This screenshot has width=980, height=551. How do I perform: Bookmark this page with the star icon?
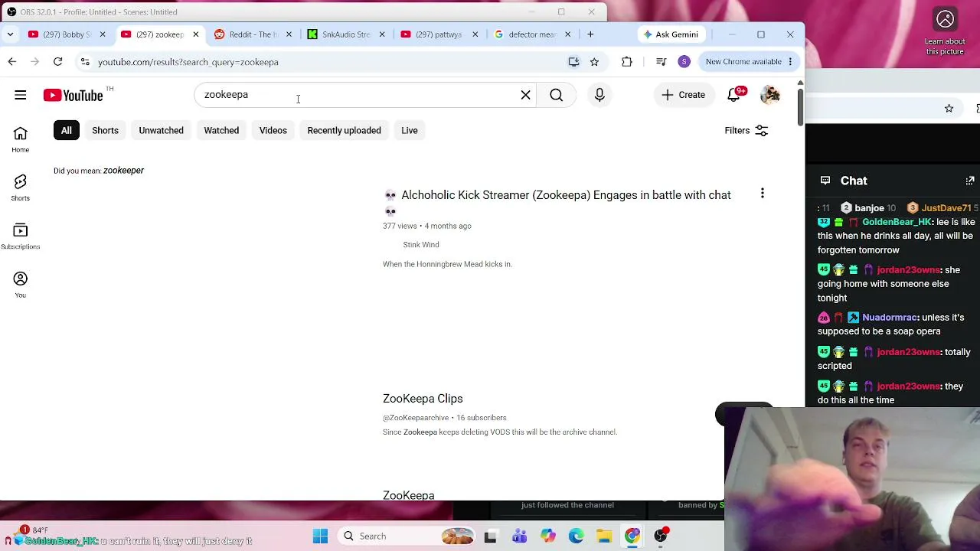click(594, 62)
